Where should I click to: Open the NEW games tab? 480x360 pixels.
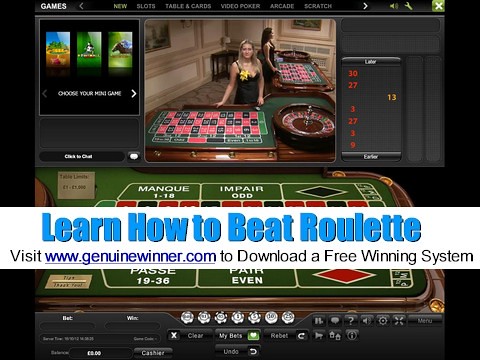tap(120, 6)
